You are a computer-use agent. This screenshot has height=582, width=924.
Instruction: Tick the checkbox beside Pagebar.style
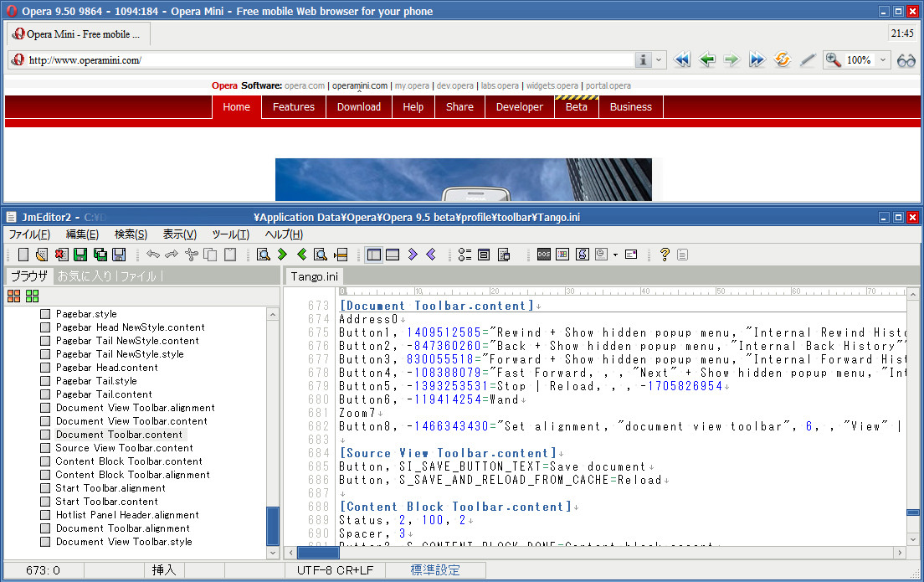click(x=45, y=314)
